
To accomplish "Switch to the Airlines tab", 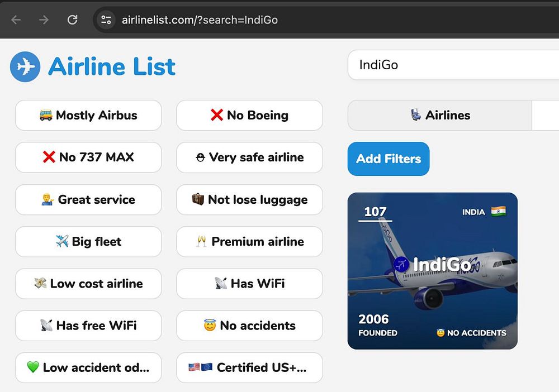I will (x=440, y=116).
